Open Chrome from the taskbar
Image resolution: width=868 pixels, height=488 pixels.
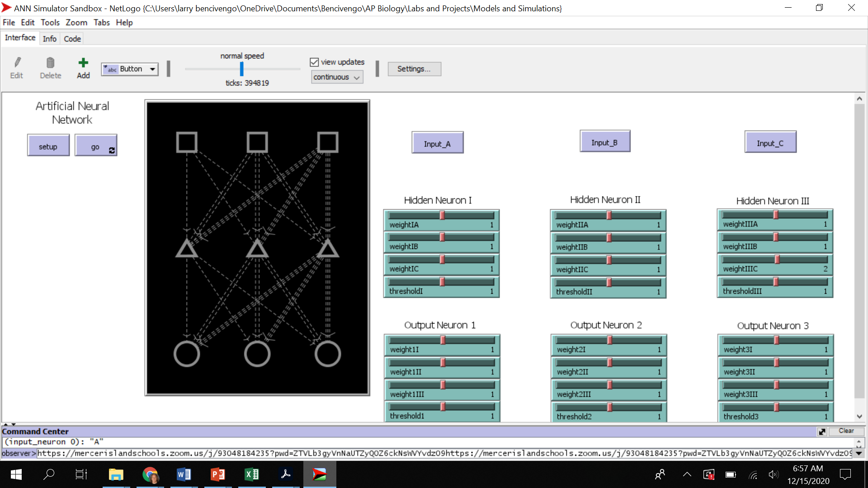[x=150, y=474]
